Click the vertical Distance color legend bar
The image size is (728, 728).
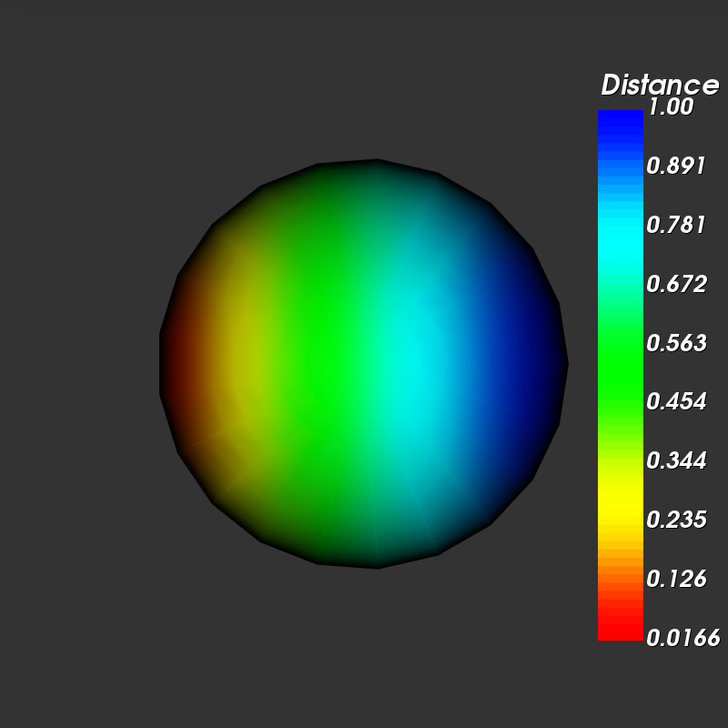point(621,375)
